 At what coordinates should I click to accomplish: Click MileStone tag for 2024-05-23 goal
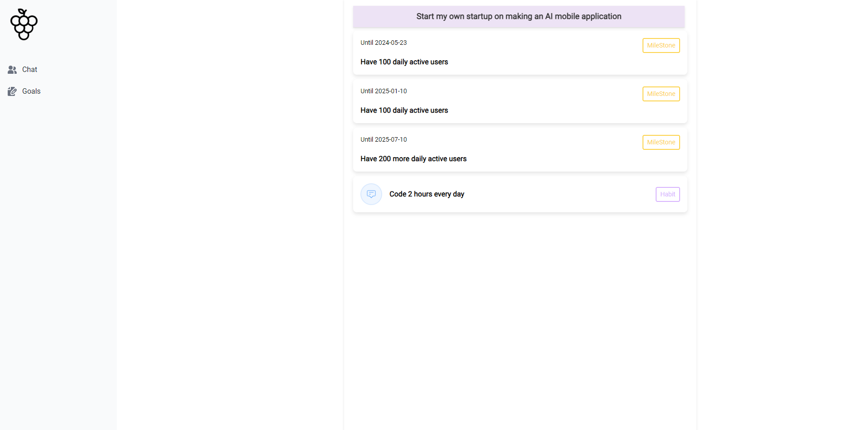click(x=661, y=45)
